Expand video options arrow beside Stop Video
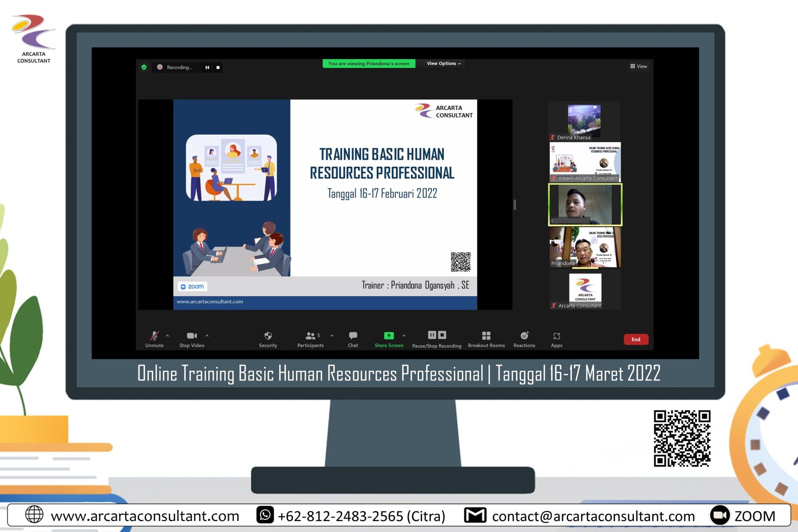Screen dimensions: 798x532 [x=207, y=336]
